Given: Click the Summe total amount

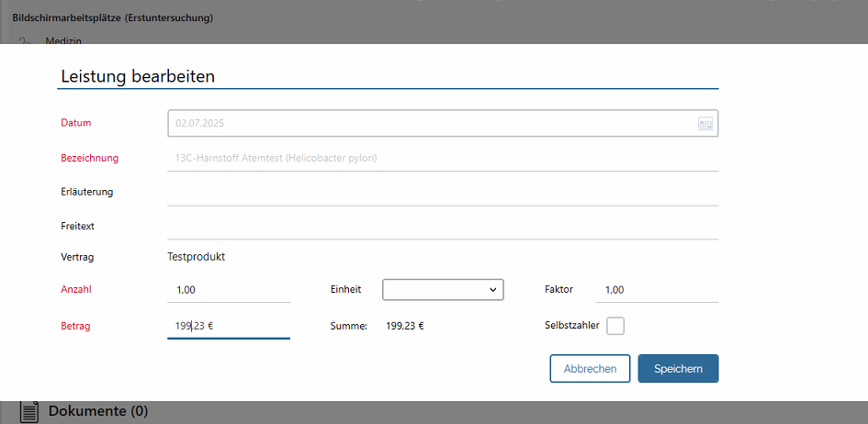Looking at the screenshot, I should click(x=404, y=325).
